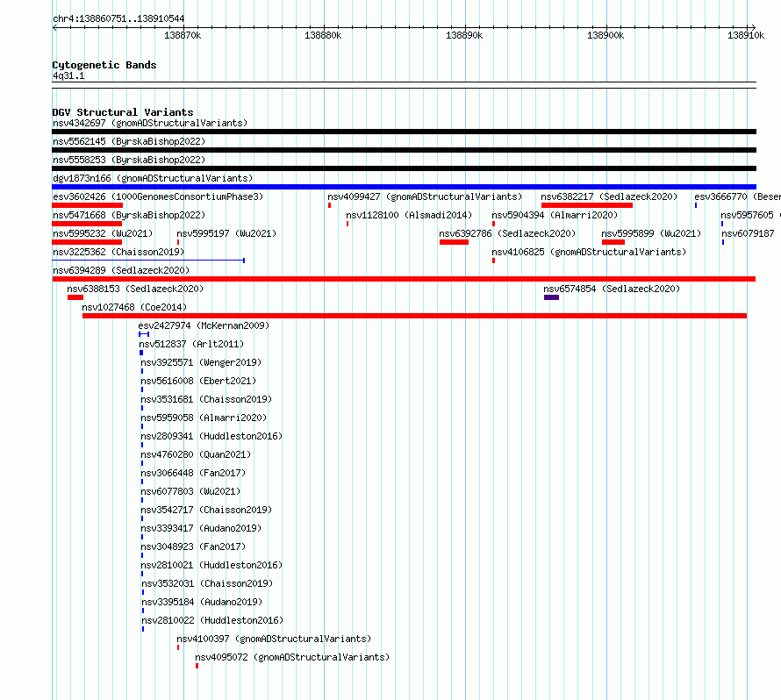Click the 138890k ruler tick label
The width and height of the screenshot is (781, 700).
(464, 35)
